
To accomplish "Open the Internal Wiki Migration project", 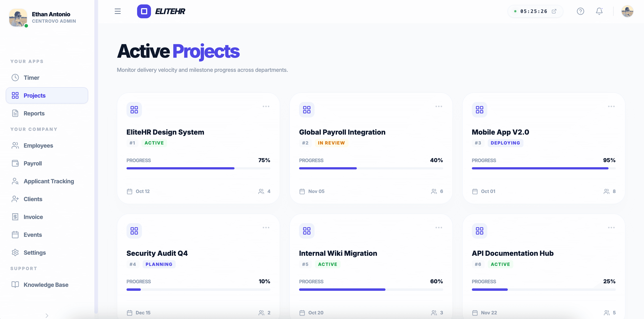I will point(338,253).
